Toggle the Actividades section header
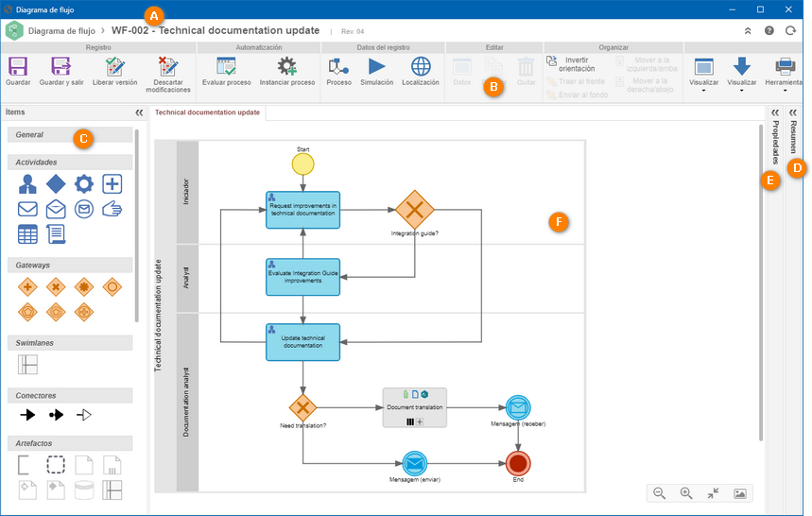This screenshot has width=812, height=516. 70,162
